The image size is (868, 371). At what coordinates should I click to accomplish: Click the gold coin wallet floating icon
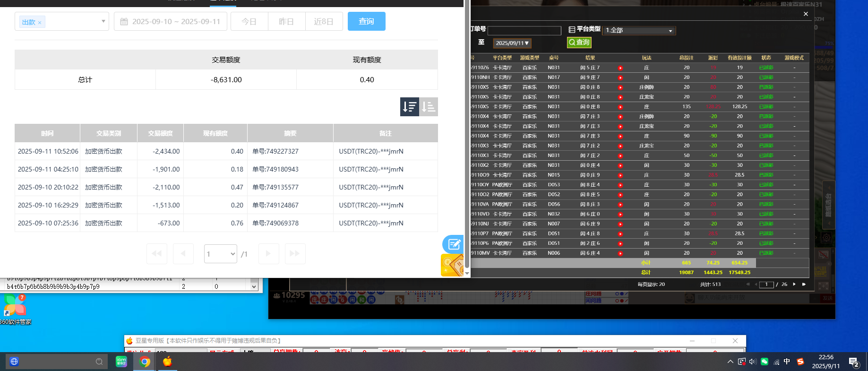[x=452, y=265]
